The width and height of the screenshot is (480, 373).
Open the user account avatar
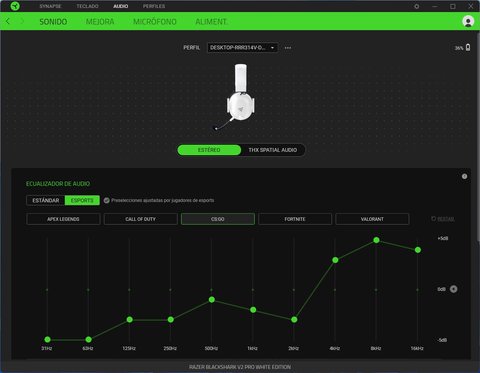[468, 21]
